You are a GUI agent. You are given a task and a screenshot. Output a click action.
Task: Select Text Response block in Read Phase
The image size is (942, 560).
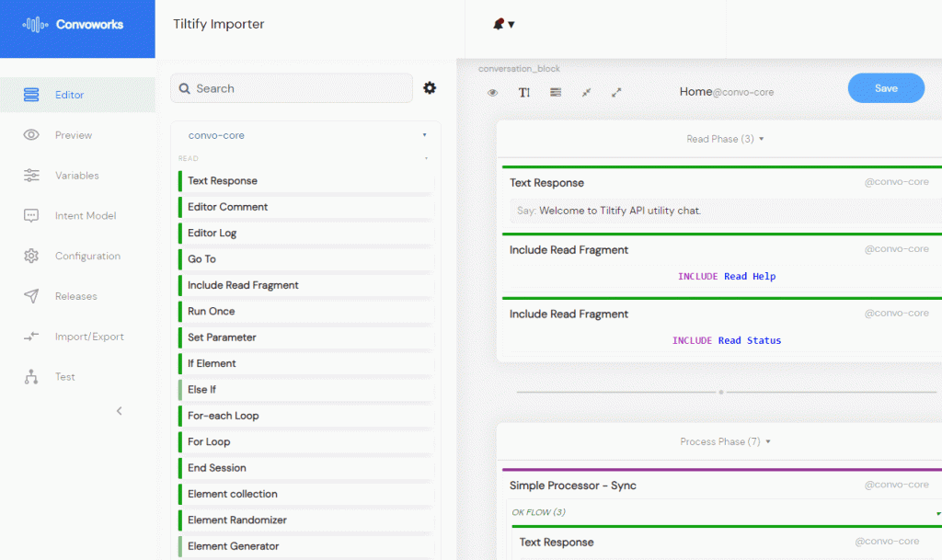[546, 183]
